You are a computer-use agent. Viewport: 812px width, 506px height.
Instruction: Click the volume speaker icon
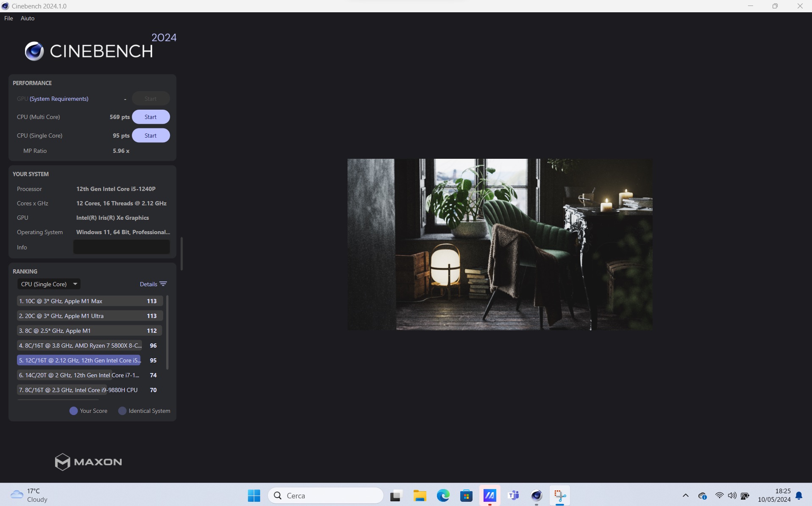coord(732,495)
